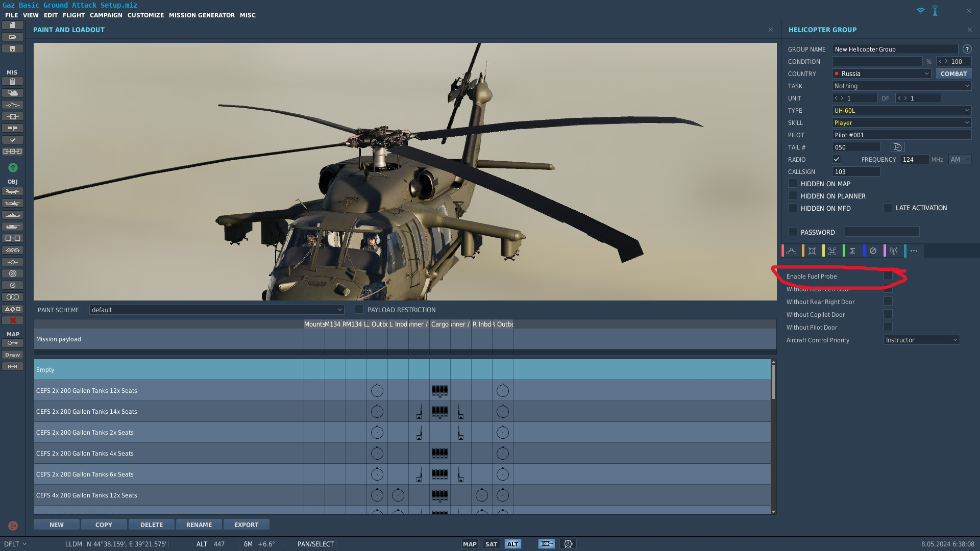
Task: Check the Late Activation box
Action: 888,208
